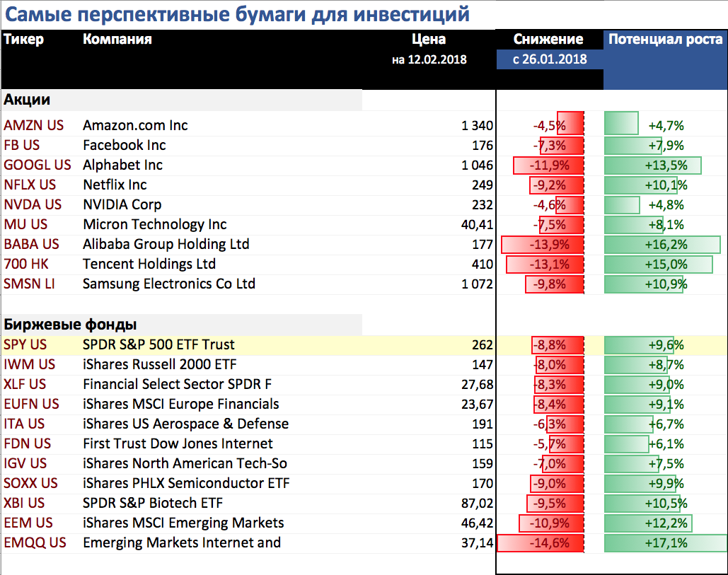Select the "Компания" column header

[x=117, y=39]
